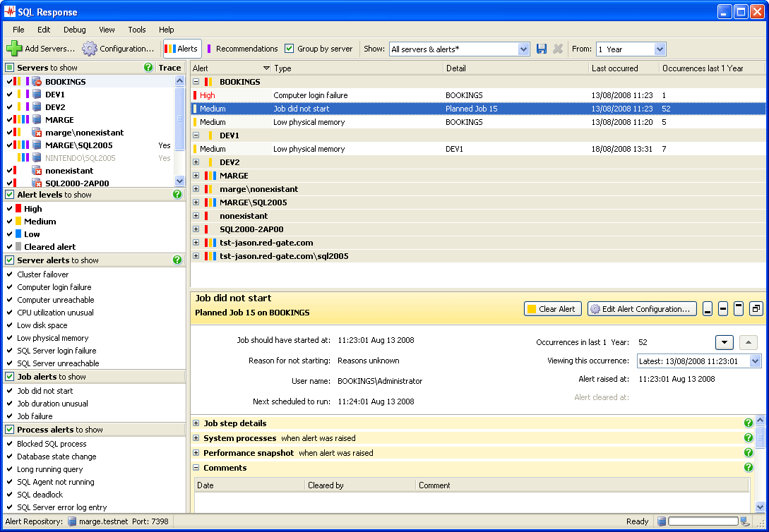Viewport: 769px width, 532px height.
Task: Click the MARGE server database icon
Action: [x=37, y=119]
